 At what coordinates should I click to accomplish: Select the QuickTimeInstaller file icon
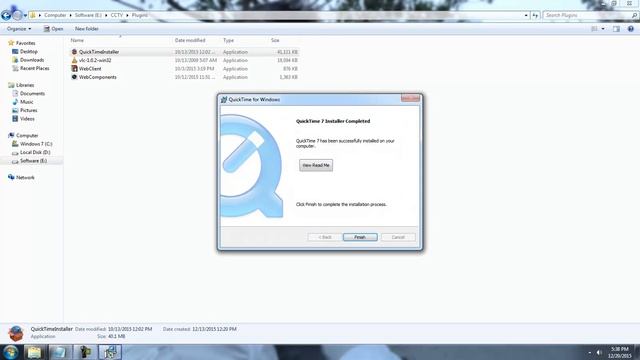pos(74,52)
